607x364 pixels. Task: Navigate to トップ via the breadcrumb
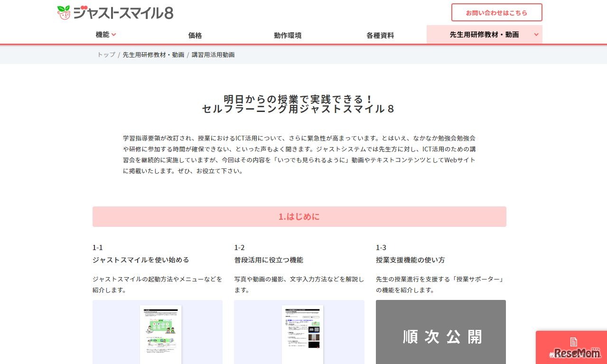(105, 55)
